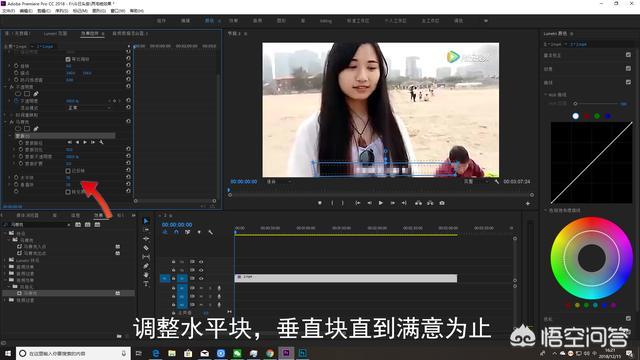Switch to Lumetri Scopes tab
Image resolution: width=640 pixels, height=360 pixels.
coord(55,33)
